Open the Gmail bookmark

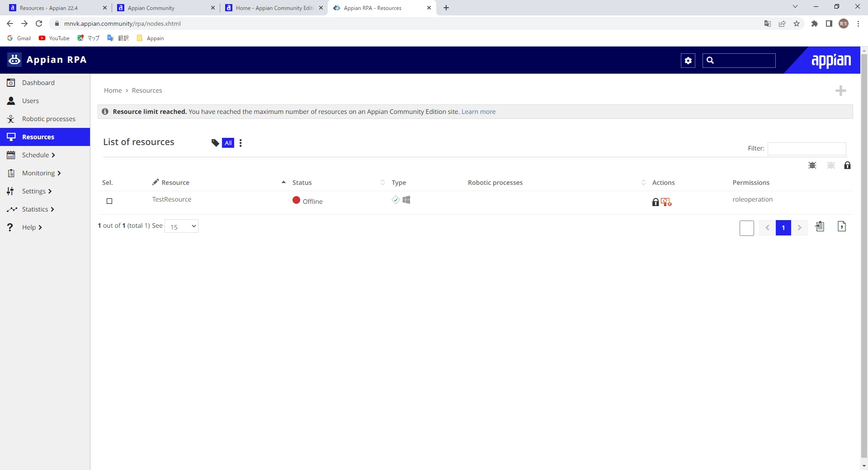[19, 38]
